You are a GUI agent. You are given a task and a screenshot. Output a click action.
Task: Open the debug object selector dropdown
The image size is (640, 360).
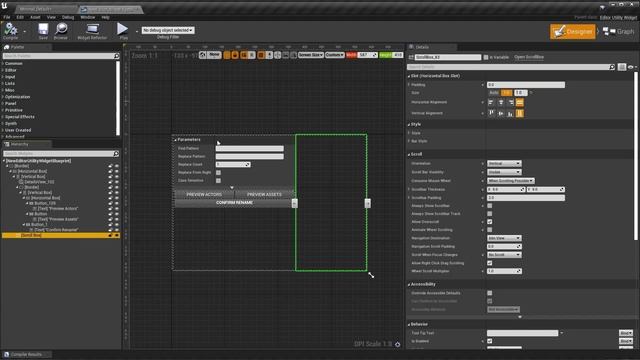[x=168, y=30]
